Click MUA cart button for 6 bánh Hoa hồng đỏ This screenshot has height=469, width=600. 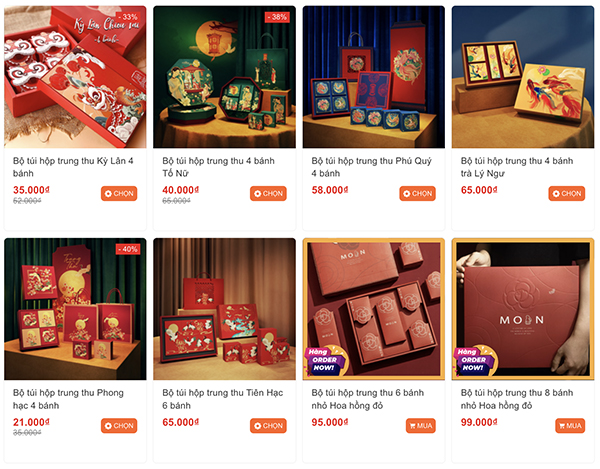421,426
